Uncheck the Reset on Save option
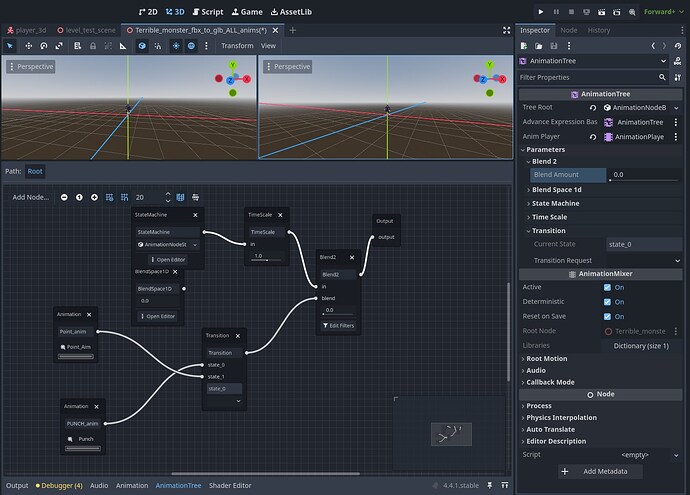This screenshot has width=690, height=495. coord(607,316)
